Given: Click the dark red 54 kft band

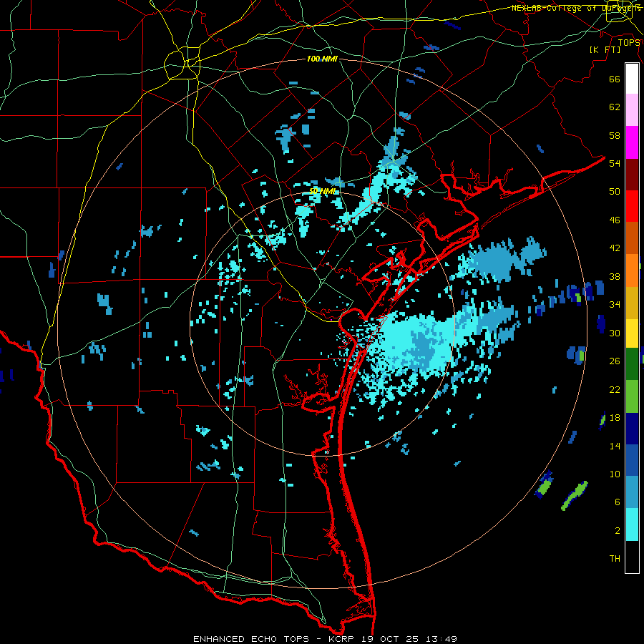Looking at the screenshot, I should click(x=632, y=175).
